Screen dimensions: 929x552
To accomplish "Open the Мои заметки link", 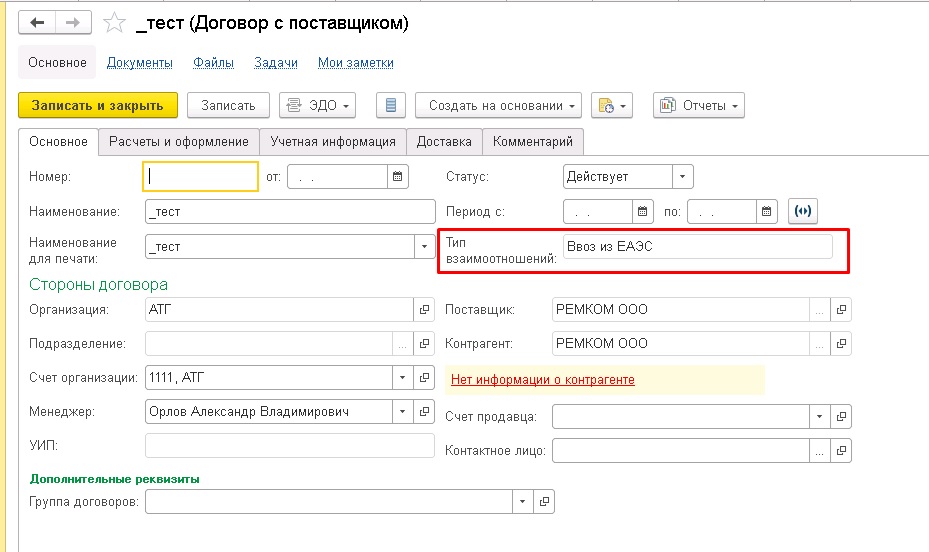I will [356, 63].
